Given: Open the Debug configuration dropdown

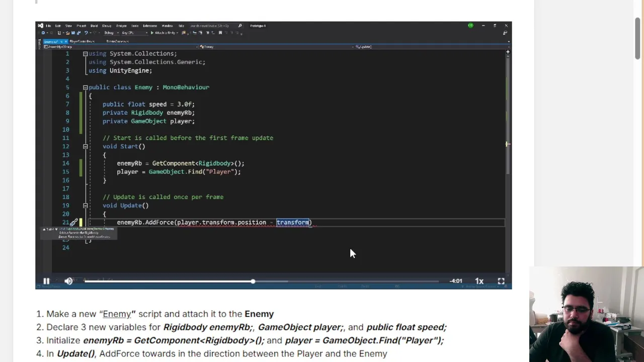Looking at the screenshot, I should point(113,33).
